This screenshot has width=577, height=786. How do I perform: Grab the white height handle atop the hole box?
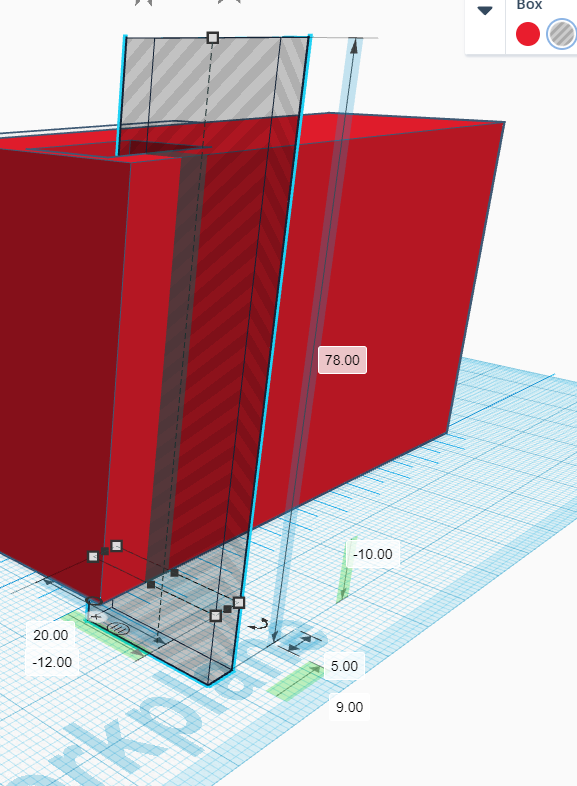coord(213,38)
